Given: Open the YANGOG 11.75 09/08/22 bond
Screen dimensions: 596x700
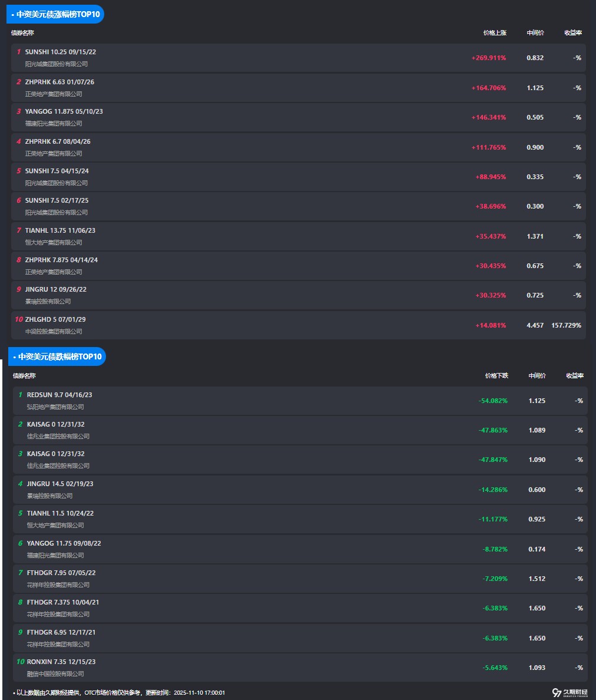Looking at the screenshot, I should coord(64,543).
